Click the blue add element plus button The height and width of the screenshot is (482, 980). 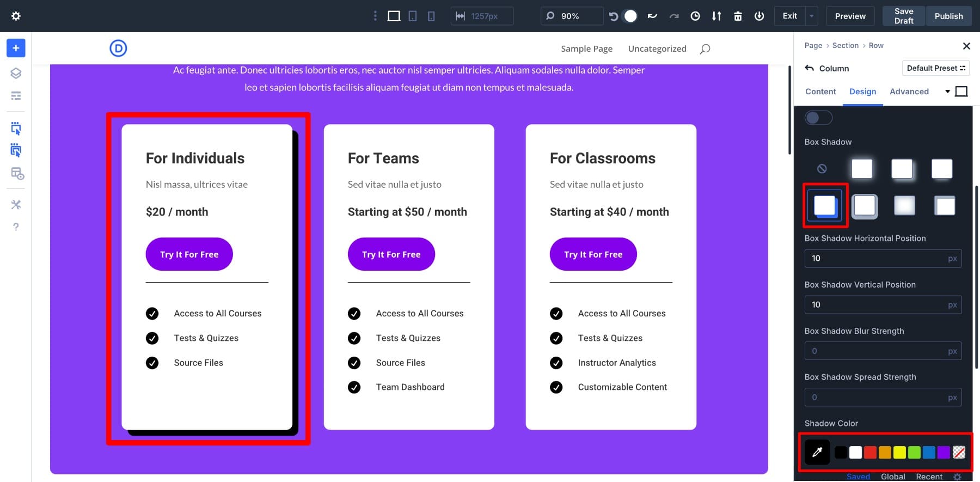[16, 48]
